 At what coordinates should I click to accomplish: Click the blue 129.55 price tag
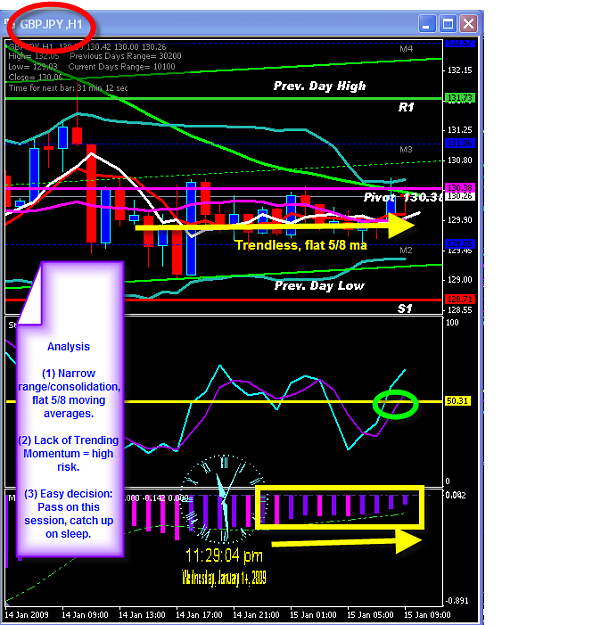[460, 244]
